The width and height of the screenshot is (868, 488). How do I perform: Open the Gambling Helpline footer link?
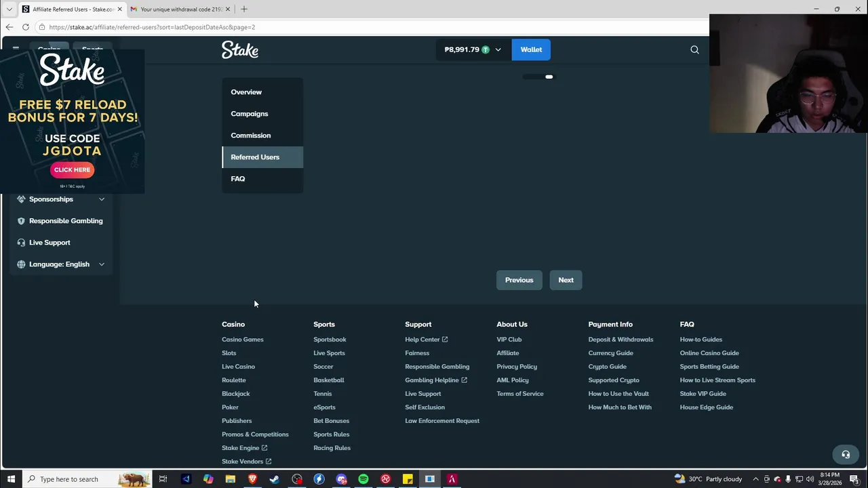[436, 380]
